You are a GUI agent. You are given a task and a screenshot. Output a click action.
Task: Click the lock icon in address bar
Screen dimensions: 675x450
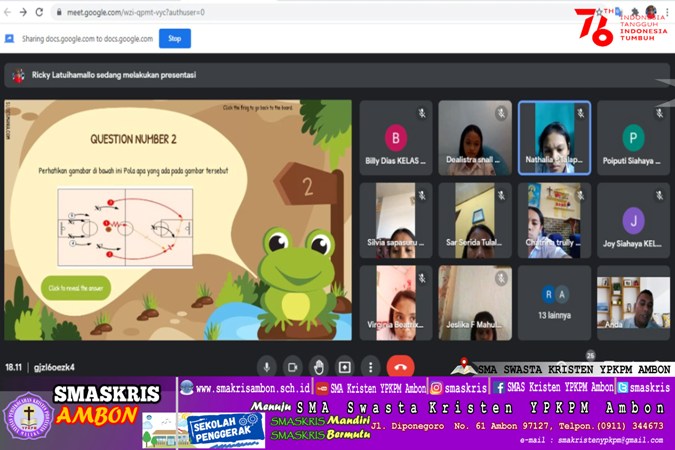point(59,12)
